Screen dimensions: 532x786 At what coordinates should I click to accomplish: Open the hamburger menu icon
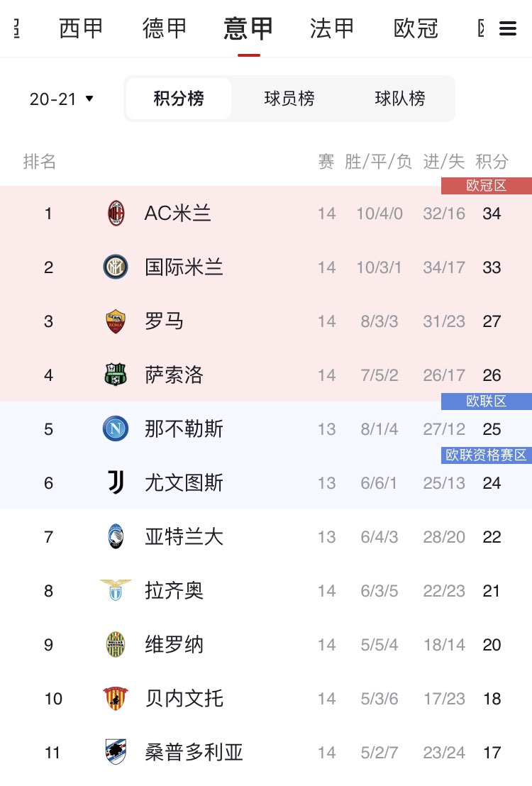pyautogui.click(x=507, y=29)
